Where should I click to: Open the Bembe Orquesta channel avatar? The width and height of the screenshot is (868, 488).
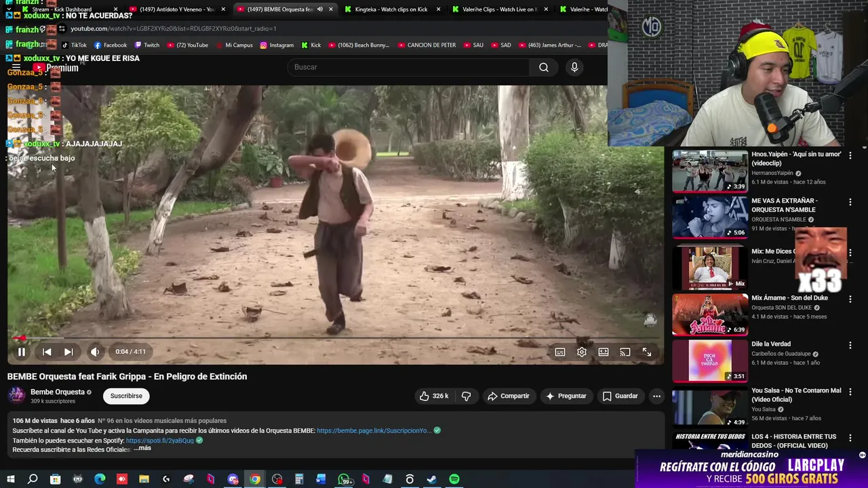pyautogui.click(x=16, y=396)
